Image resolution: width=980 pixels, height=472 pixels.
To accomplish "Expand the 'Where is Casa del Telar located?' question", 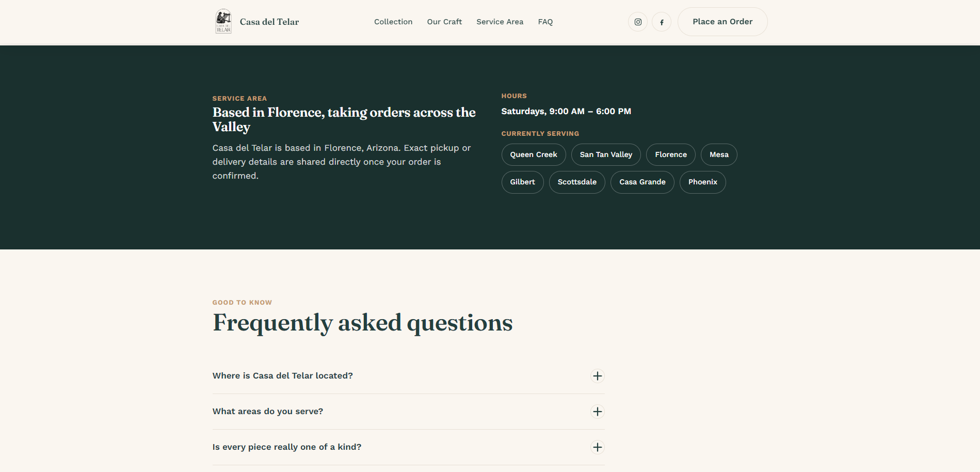I will click(408, 376).
